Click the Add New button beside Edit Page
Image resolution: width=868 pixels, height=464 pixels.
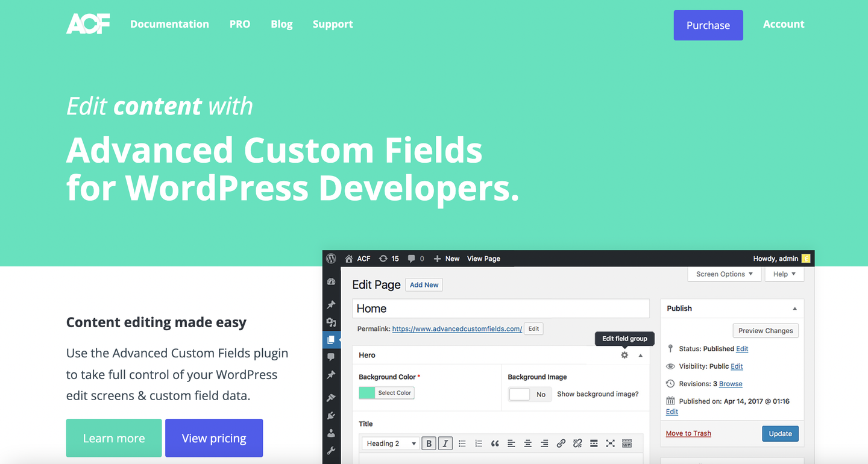(x=424, y=285)
